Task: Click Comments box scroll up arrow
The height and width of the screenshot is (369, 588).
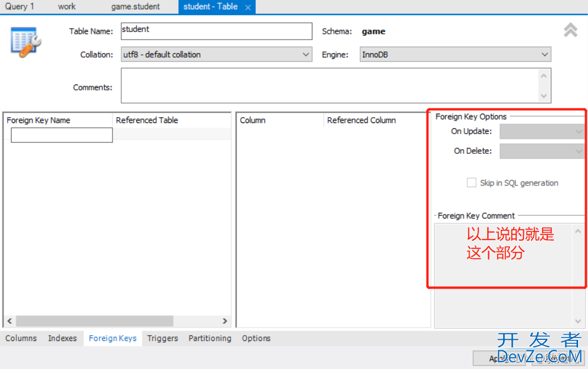Action: click(x=544, y=76)
